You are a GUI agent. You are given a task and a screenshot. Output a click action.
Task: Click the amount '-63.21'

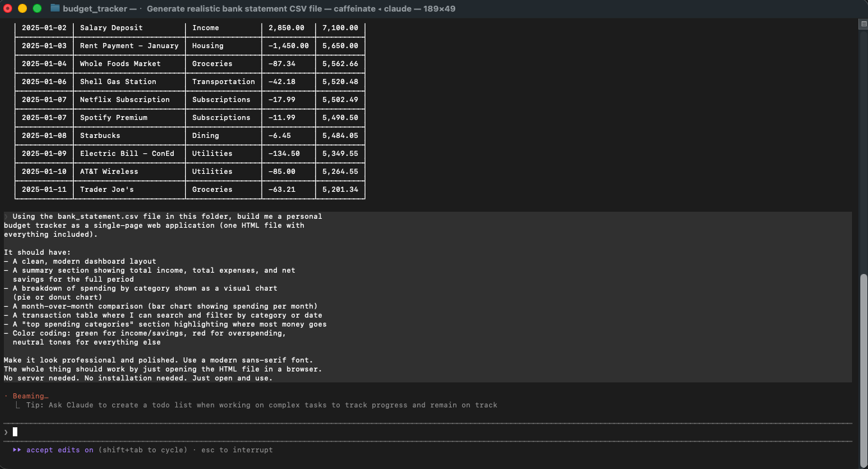tap(282, 189)
